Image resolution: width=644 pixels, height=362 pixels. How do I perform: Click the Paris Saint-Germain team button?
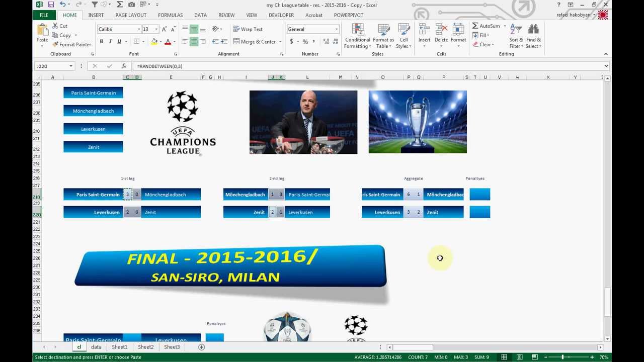tap(93, 93)
